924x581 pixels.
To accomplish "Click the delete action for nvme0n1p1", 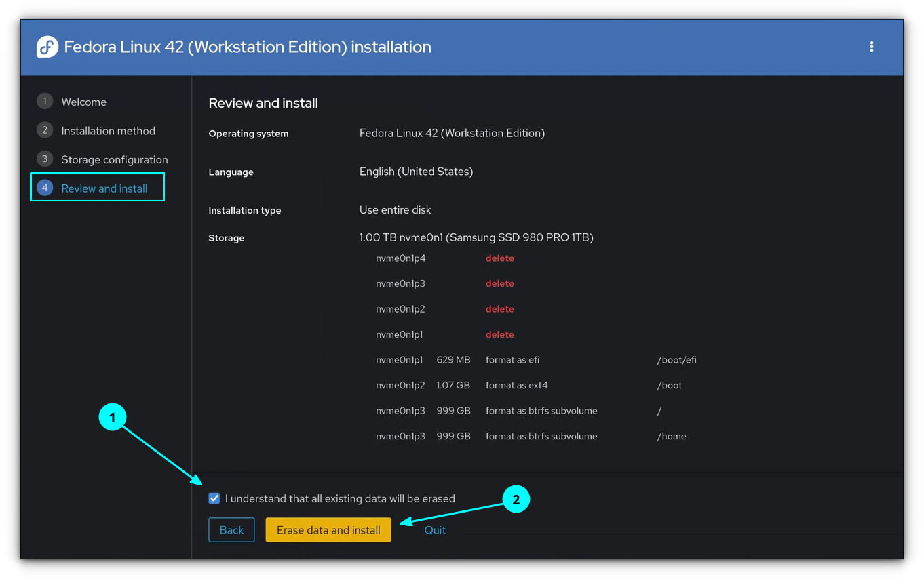I will (500, 334).
